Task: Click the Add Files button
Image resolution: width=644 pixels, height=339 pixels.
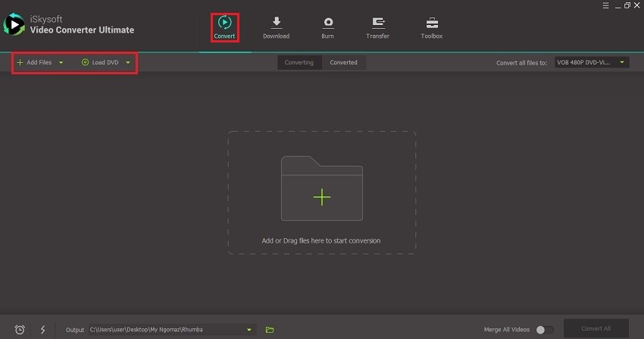Action: point(34,62)
